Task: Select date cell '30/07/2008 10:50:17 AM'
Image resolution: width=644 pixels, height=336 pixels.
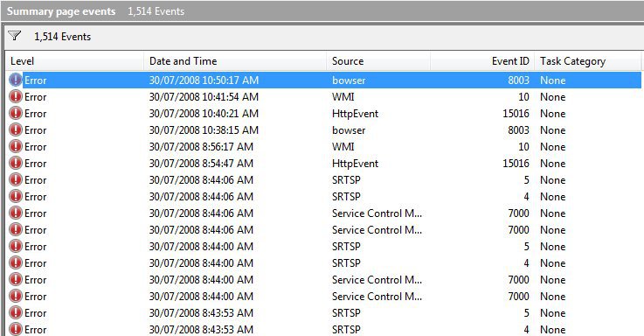Action: point(204,80)
